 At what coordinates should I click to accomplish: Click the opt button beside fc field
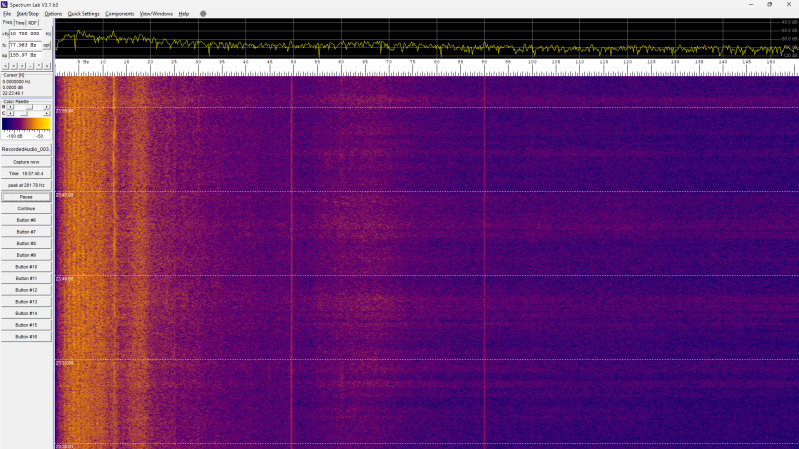[46, 45]
